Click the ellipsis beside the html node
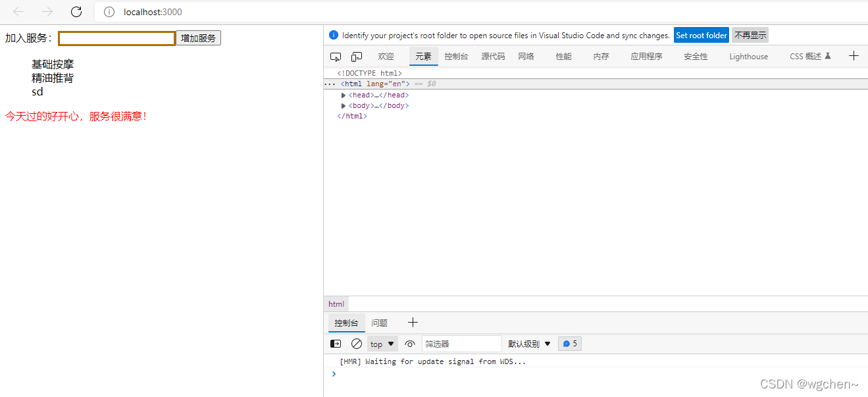This screenshot has width=868, height=397. [x=330, y=84]
